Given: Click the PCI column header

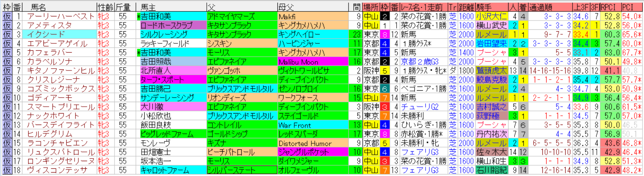Looking at the screenshot, I should coord(627,7).
